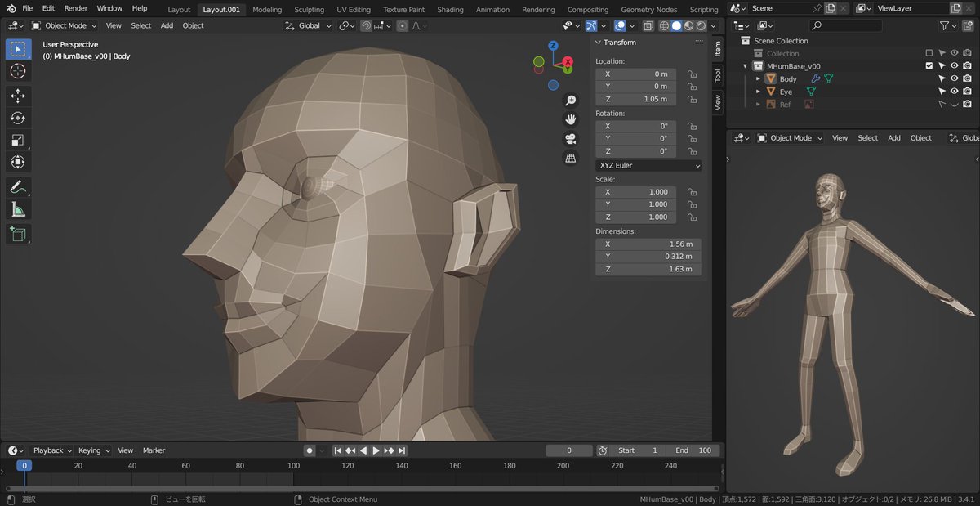This screenshot has width=980, height=506.
Task: Click the End frame field
Action: 693,450
